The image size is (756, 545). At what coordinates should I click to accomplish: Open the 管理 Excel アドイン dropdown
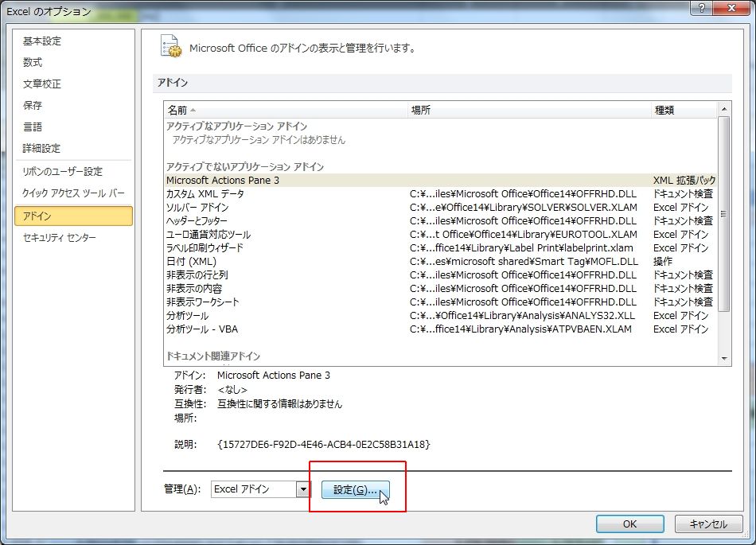(x=303, y=489)
